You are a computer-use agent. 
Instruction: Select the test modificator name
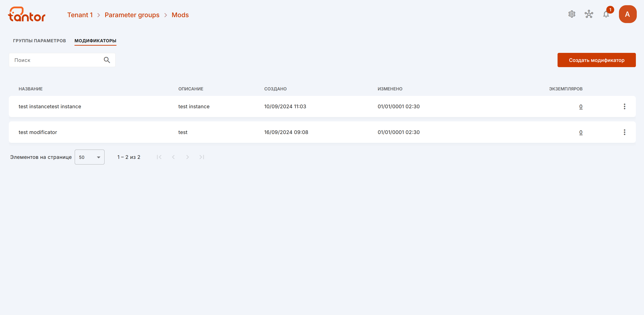pyautogui.click(x=38, y=132)
